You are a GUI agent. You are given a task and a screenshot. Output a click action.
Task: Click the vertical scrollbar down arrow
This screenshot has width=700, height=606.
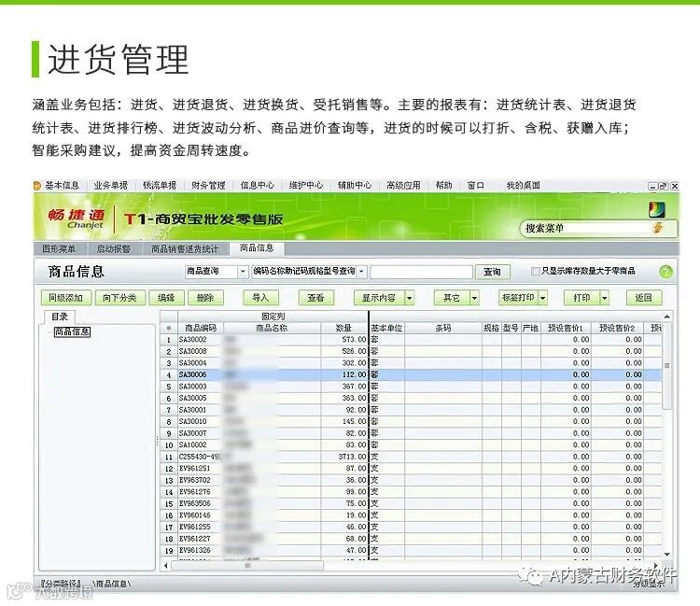point(667,555)
